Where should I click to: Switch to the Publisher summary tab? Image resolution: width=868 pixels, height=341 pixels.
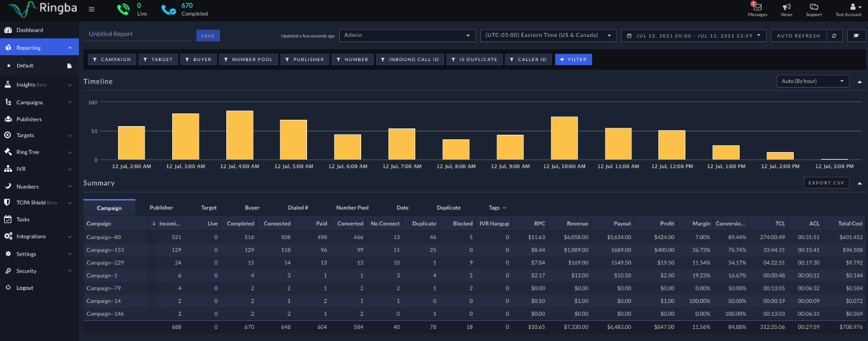pos(161,207)
